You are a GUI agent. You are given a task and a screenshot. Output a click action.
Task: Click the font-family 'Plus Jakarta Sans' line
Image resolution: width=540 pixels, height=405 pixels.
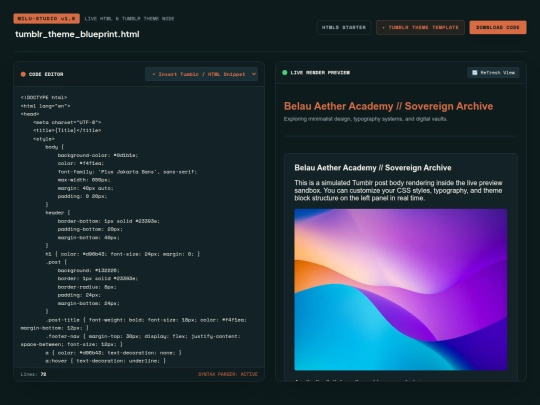click(x=127, y=172)
